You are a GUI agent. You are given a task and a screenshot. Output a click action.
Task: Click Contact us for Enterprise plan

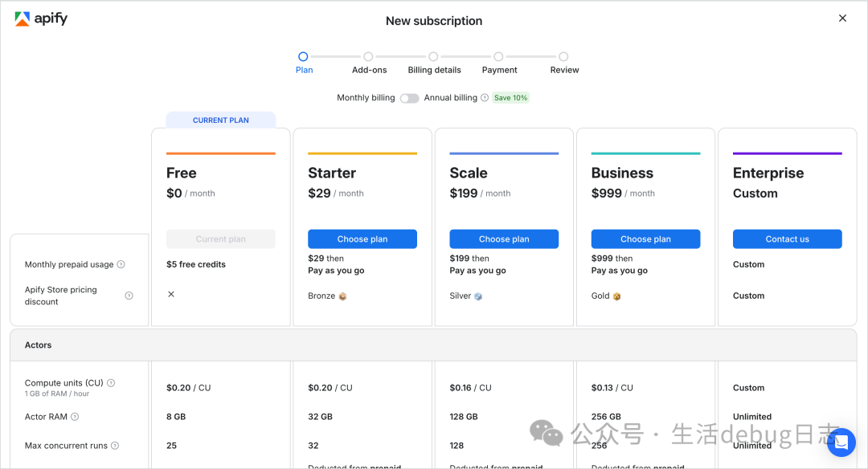pos(788,239)
